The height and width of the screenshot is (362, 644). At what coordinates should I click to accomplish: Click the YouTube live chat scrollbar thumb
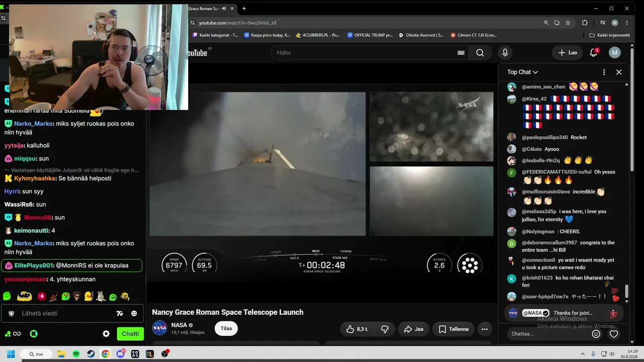[626, 291]
